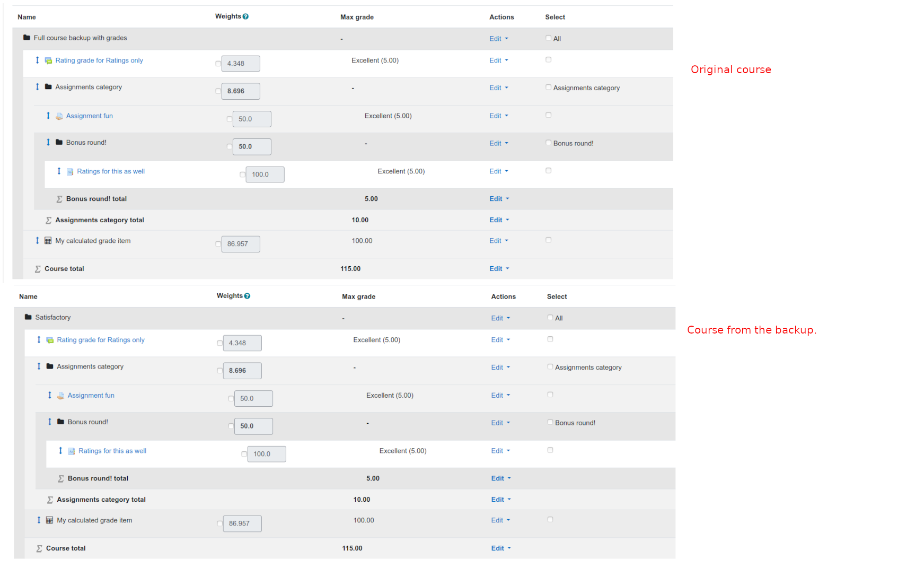Select 115.00 max grade in original course table
The height and width of the screenshot is (568, 924).
pos(350,269)
